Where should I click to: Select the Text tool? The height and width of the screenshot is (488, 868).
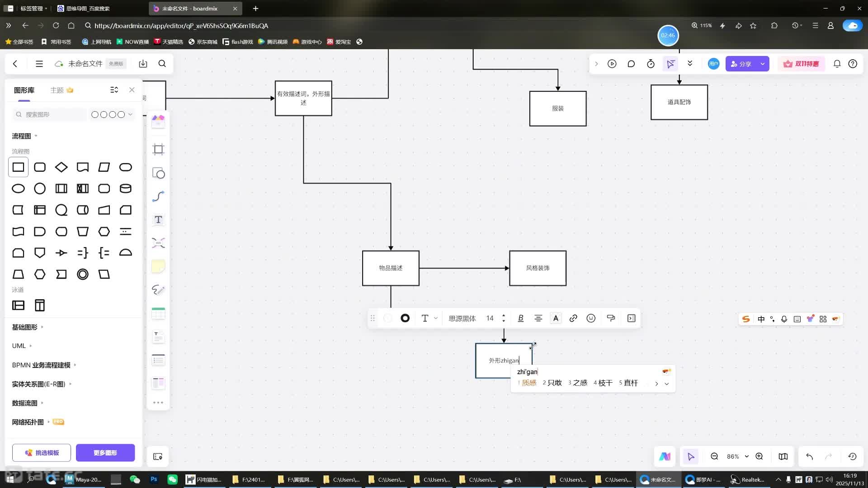158,220
